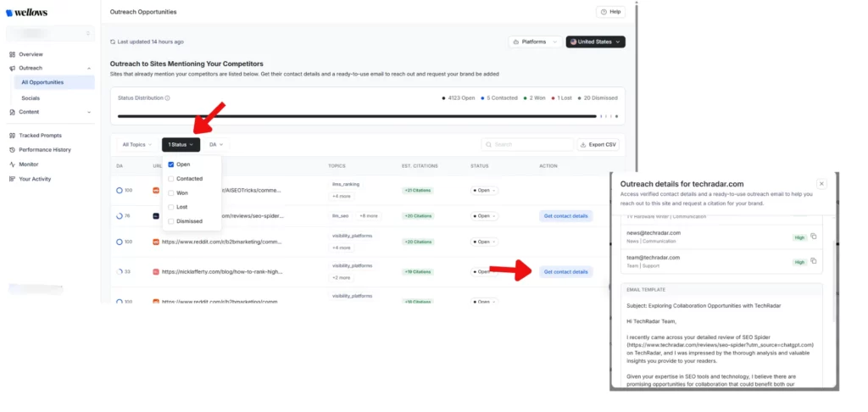Click the Search input field
The image size is (868, 412).
527,144
